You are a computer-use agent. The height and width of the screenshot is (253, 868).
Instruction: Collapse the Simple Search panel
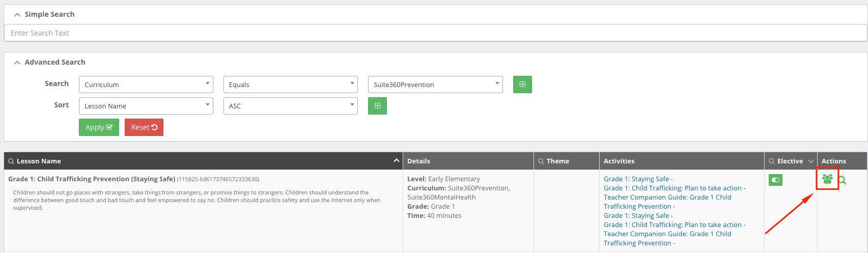coord(17,15)
